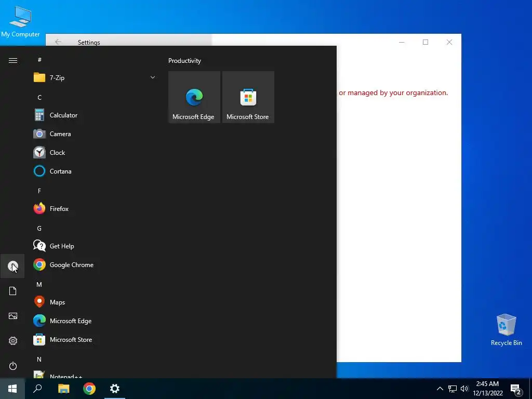Image resolution: width=532 pixels, height=399 pixels.
Task: Click the N letter group header
Action: coord(39,360)
